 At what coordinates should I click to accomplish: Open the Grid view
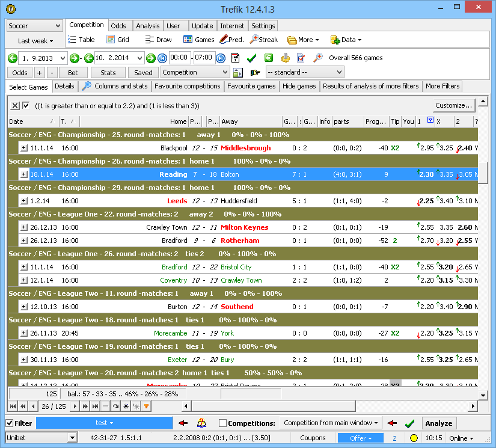(x=118, y=40)
